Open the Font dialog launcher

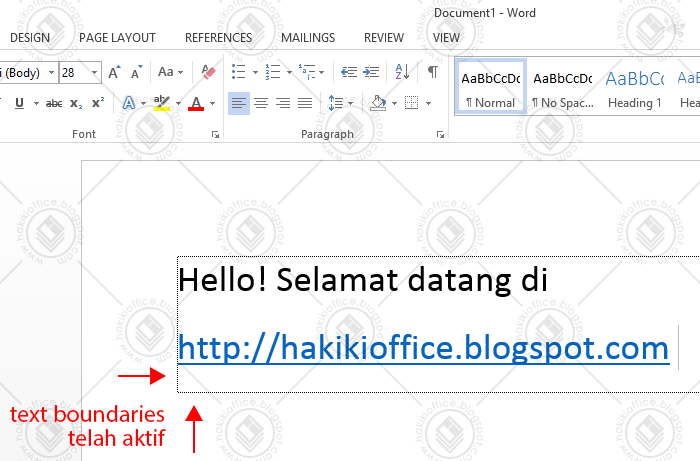point(216,134)
